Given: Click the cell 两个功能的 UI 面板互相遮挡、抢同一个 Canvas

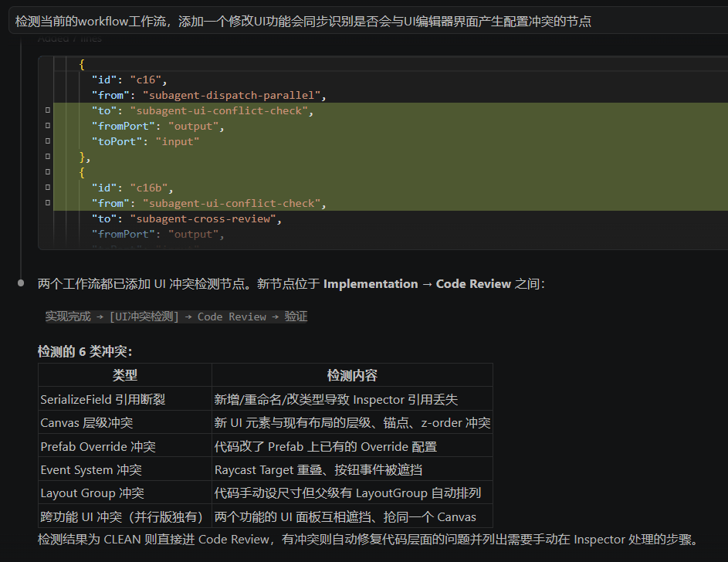Looking at the screenshot, I should (352, 516).
